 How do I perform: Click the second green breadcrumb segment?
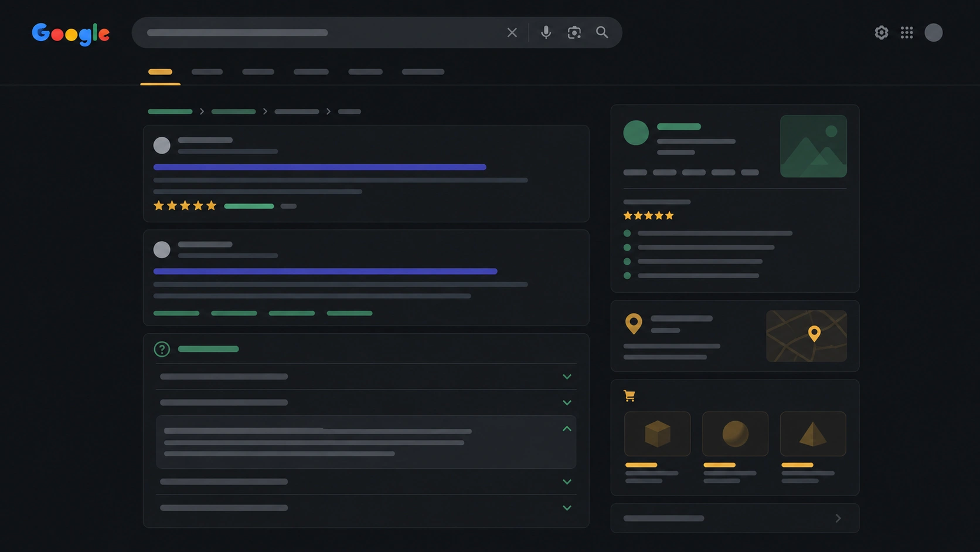click(233, 111)
